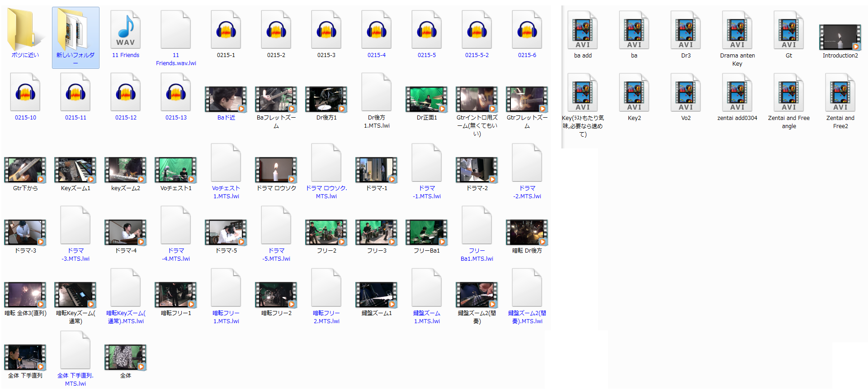Click the 0215-5-2 file name label
Viewport: 868px width, 392px height.
(x=477, y=55)
